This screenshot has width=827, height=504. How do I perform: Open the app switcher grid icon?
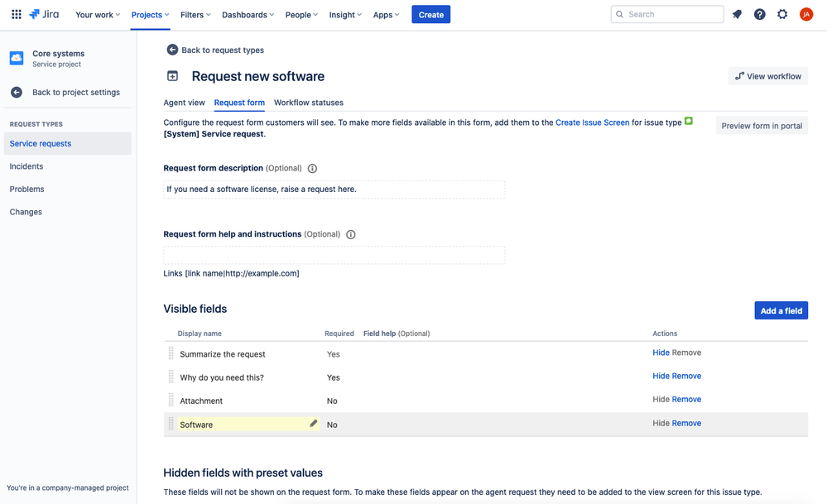17,14
